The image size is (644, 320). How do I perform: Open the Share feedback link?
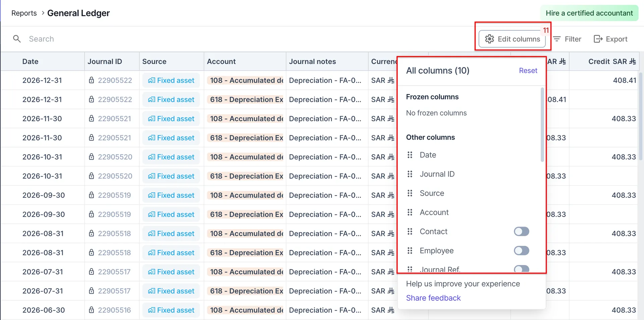433,298
